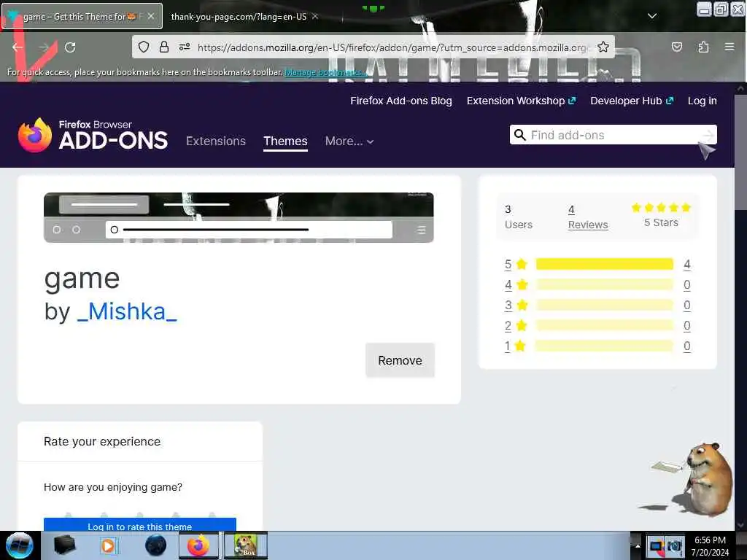This screenshot has height=560, width=747.
Task: Open the Extensions puzzle icon in toolbar
Action: (x=703, y=47)
